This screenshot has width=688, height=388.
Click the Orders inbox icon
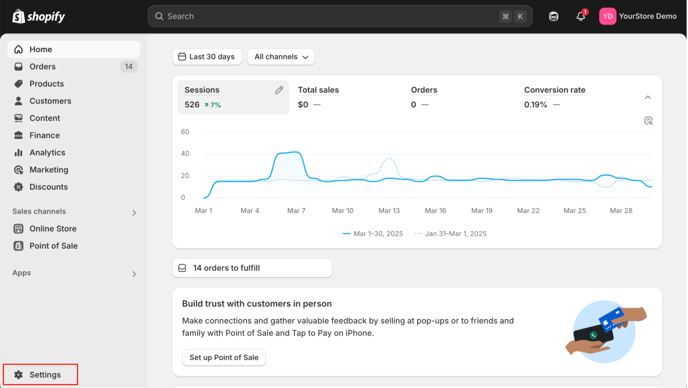point(18,67)
